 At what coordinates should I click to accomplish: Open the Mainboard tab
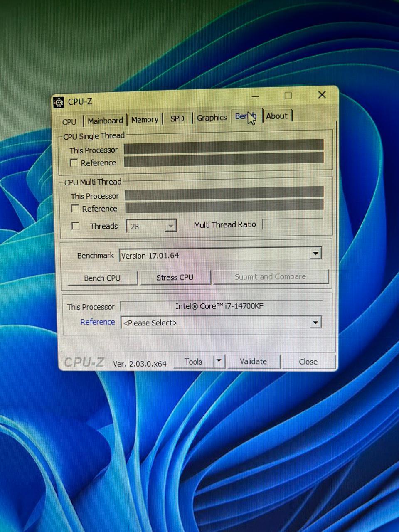105,121
